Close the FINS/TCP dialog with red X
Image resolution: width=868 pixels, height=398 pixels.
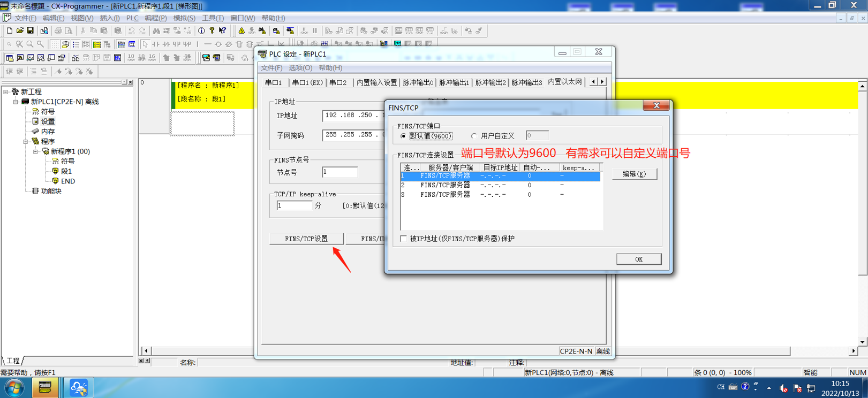[x=656, y=105]
